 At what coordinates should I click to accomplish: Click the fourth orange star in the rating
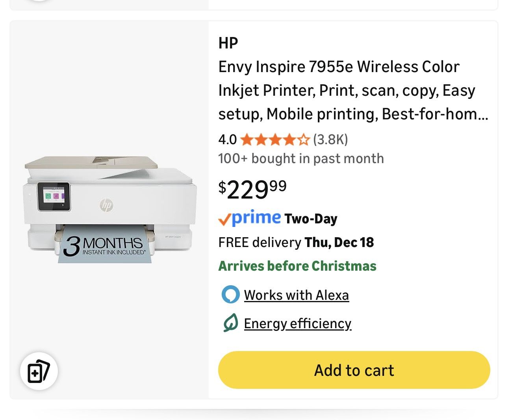pyautogui.click(x=289, y=139)
